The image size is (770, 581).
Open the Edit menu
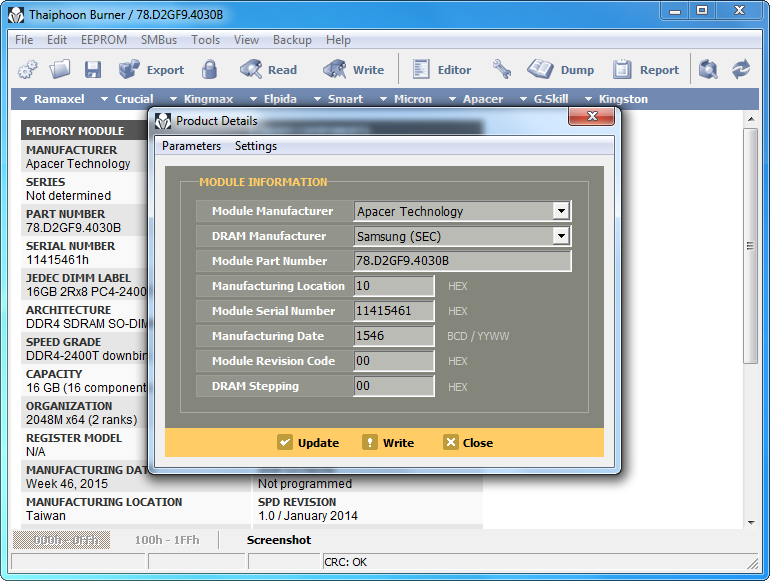57,40
